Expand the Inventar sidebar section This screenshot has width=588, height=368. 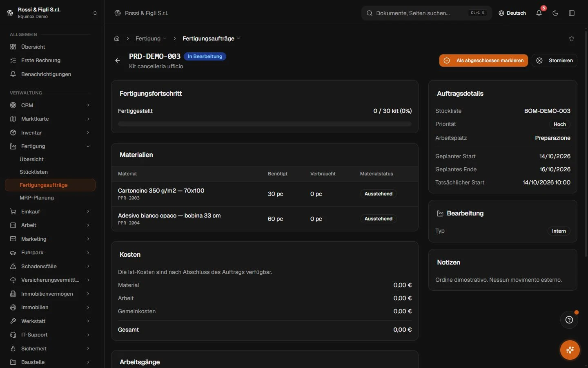(50, 132)
